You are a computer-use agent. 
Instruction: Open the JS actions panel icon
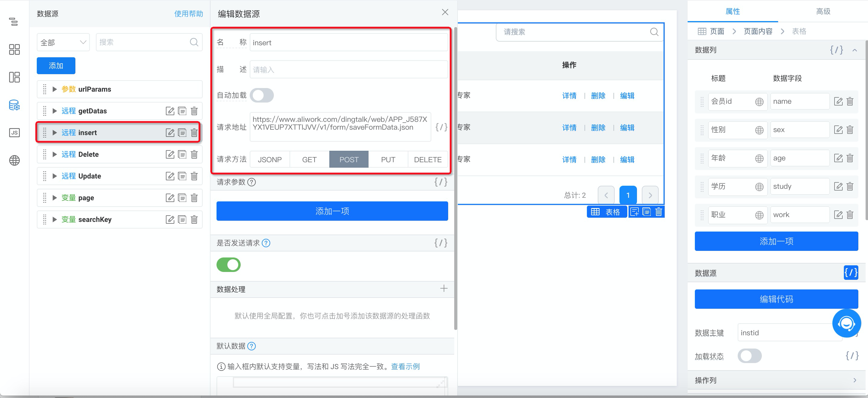[x=14, y=132]
